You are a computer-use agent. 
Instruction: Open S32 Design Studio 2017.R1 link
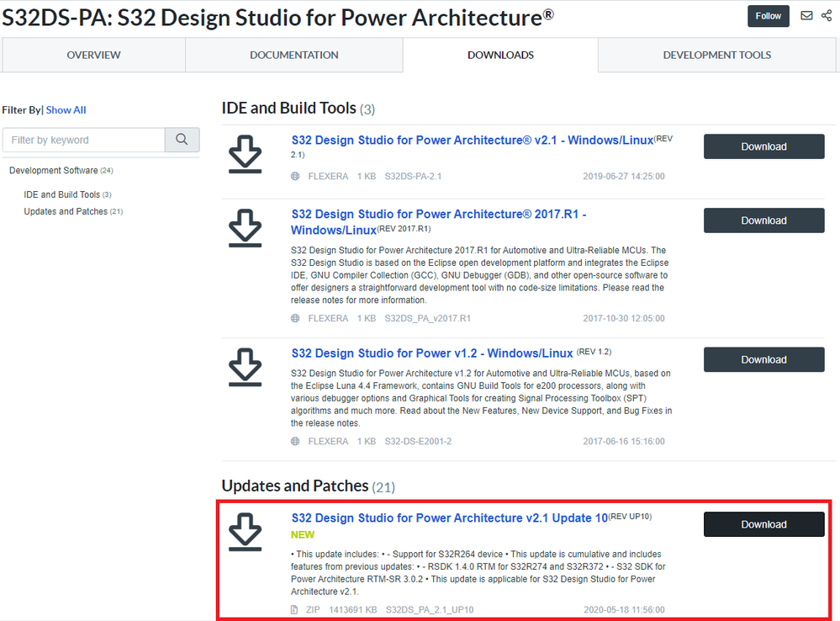[439, 222]
